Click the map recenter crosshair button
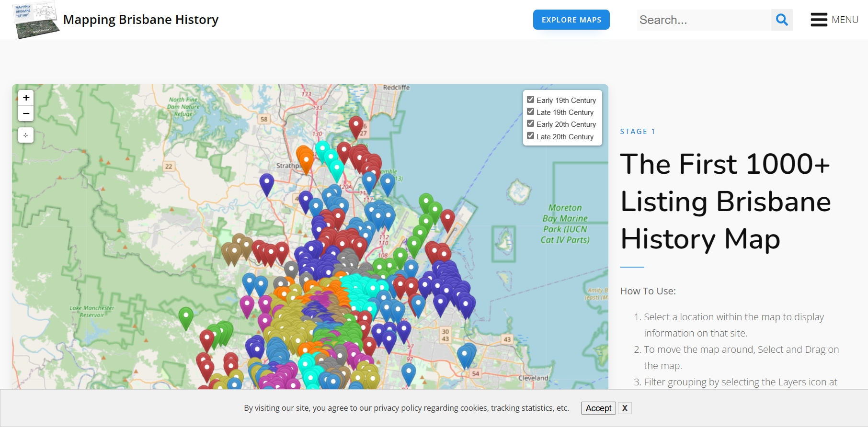 click(26, 135)
